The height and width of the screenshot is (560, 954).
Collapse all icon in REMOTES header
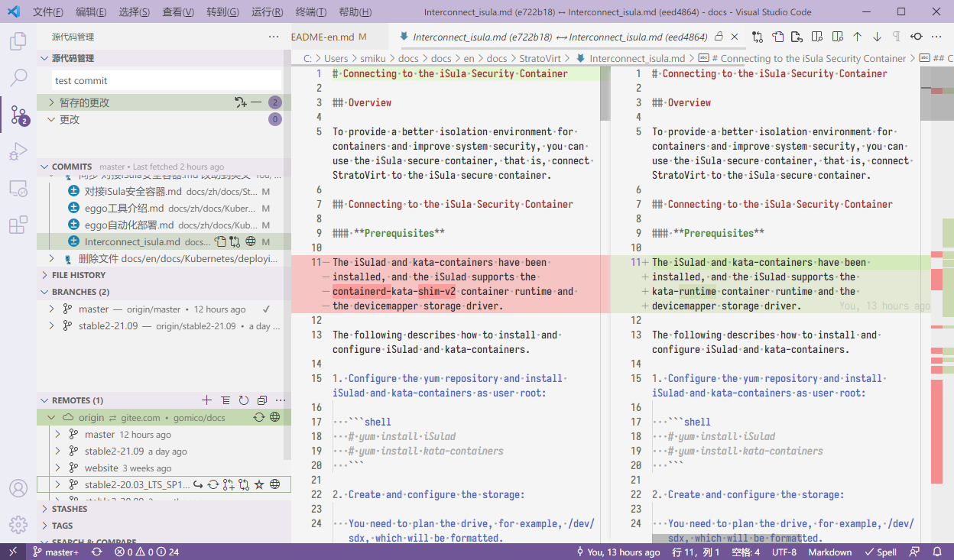pos(262,400)
